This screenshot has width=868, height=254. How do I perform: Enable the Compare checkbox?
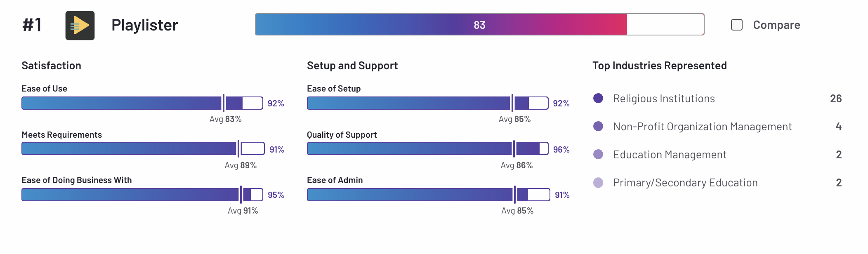pos(737,25)
